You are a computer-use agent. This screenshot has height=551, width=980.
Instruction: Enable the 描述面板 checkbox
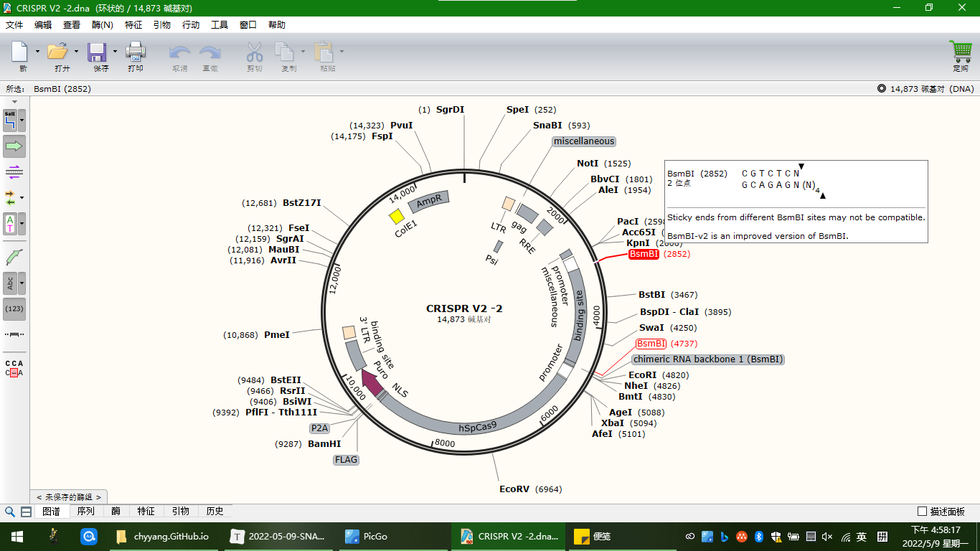tap(923, 512)
